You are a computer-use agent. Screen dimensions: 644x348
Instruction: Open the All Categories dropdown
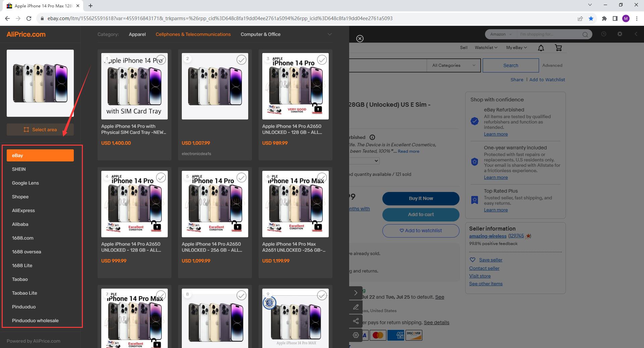453,65
